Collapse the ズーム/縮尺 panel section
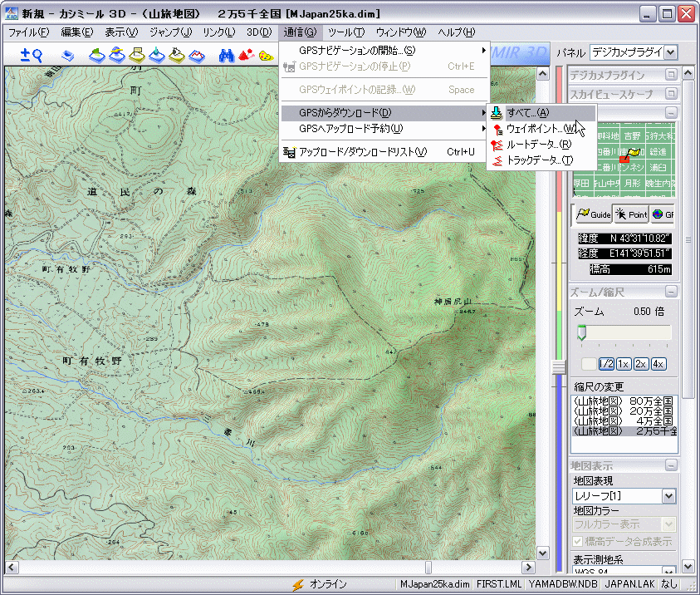Image resolution: width=700 pixels, height=595 pixels. pos(671,293)
